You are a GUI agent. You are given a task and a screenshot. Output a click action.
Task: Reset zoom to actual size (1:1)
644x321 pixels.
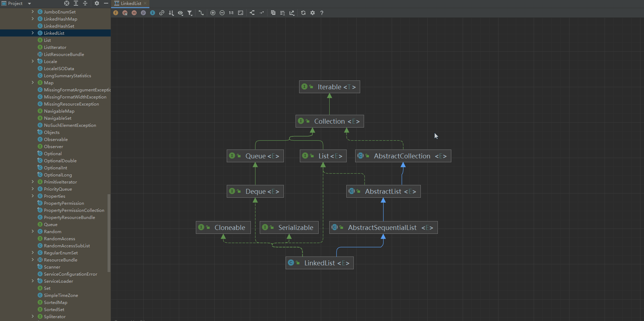(x=231, y=13)
